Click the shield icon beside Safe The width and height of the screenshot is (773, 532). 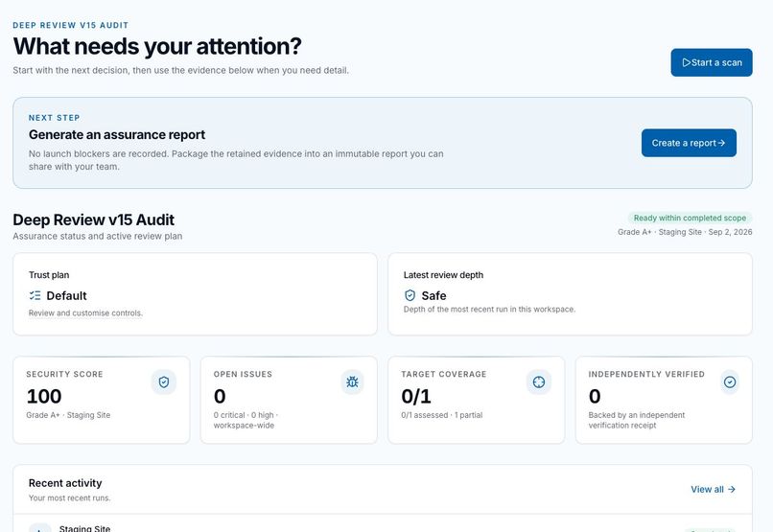click(x=410, y=295)
